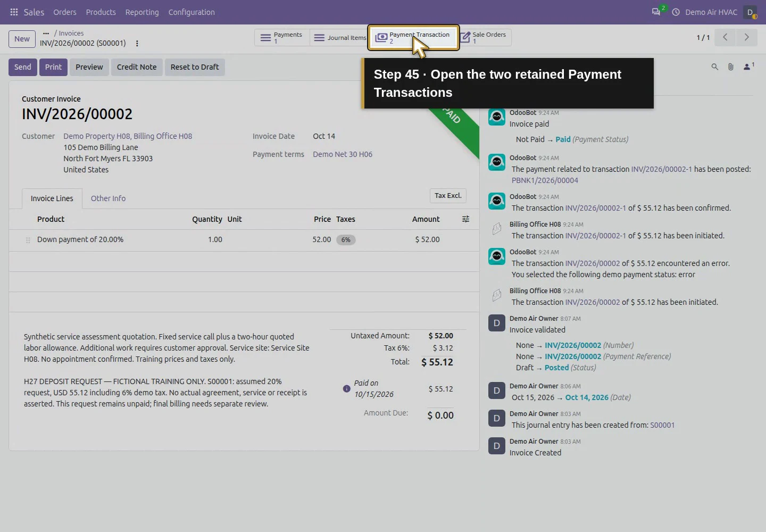Go to previous record arrow
The height and width of the screenshot is (532, 766).
click(x=725, y=37)
